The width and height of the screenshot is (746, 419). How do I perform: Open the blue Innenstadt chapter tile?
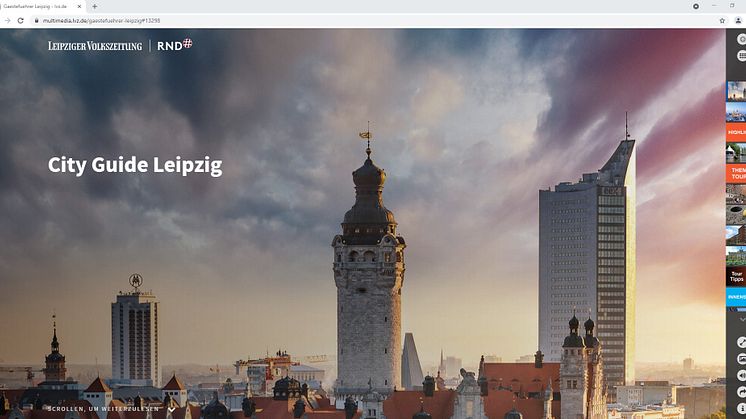click(x=736, y=297)
